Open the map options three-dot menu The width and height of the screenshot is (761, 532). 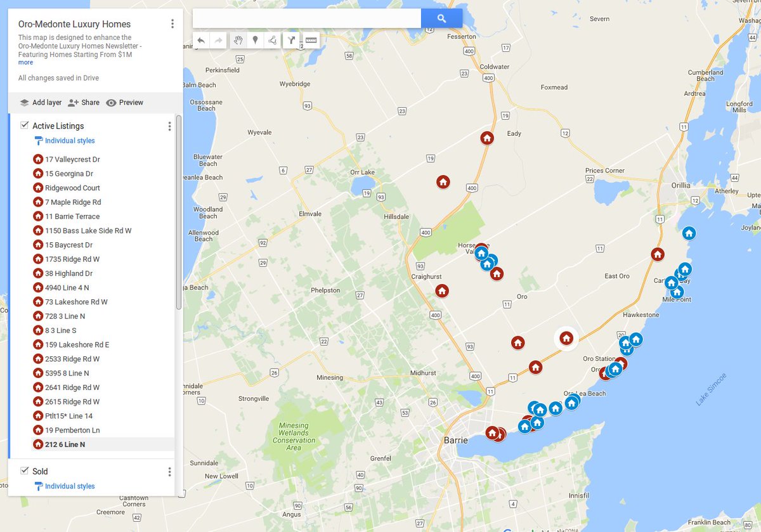pos(172,24)
